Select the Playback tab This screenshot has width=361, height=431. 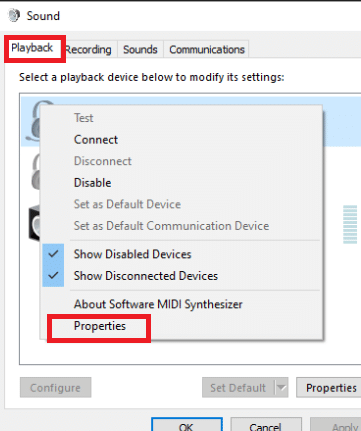[x=32, y=48]
